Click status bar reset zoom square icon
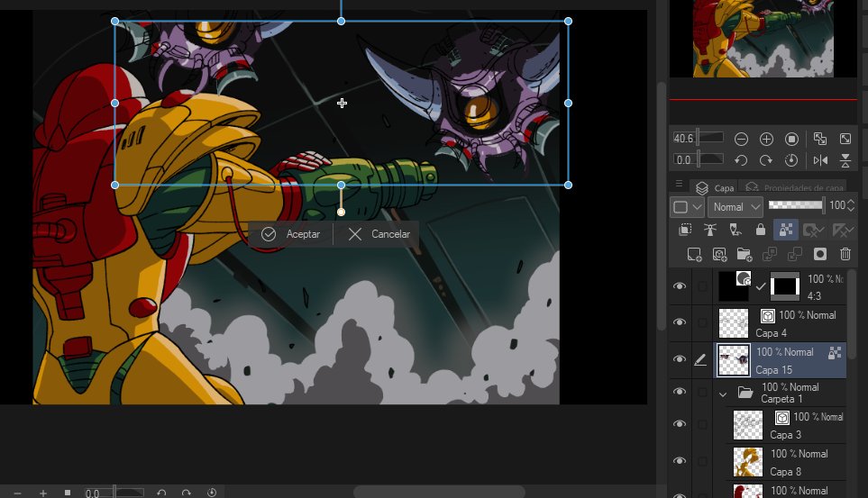 (68, 493)
